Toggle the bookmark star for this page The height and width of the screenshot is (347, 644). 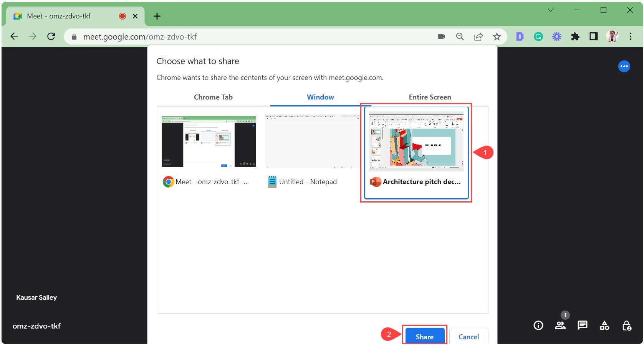(x=497, y=37)
